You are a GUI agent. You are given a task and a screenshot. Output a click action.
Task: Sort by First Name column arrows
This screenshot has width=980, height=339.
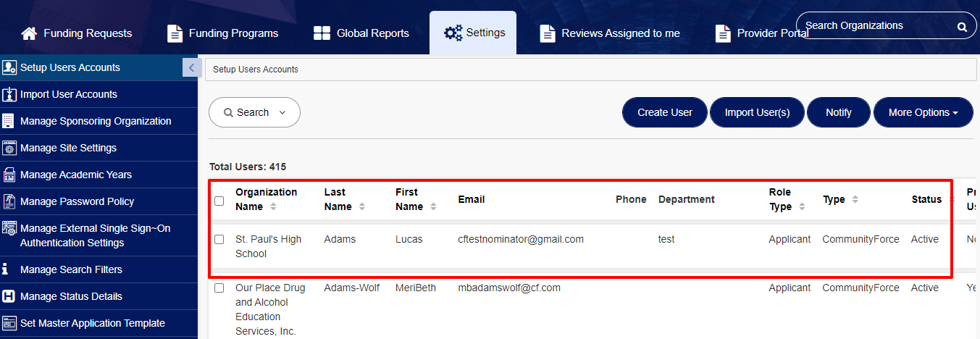(x=433, y=206)
